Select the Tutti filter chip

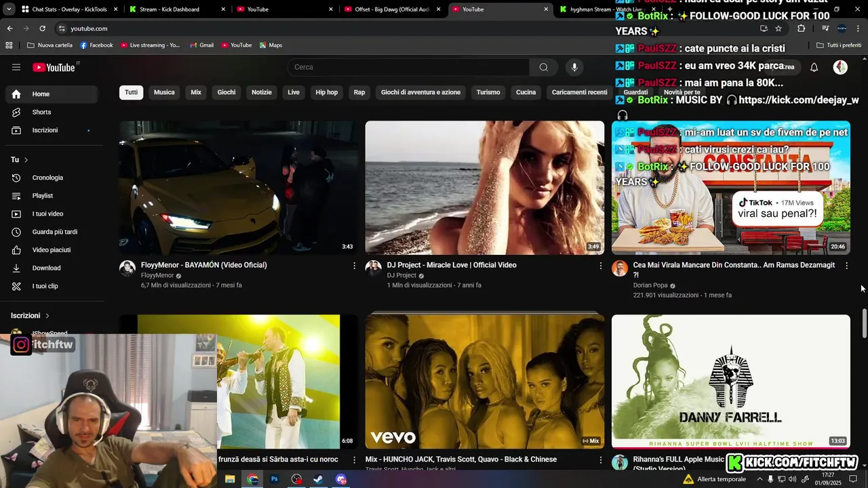point(131,92)
